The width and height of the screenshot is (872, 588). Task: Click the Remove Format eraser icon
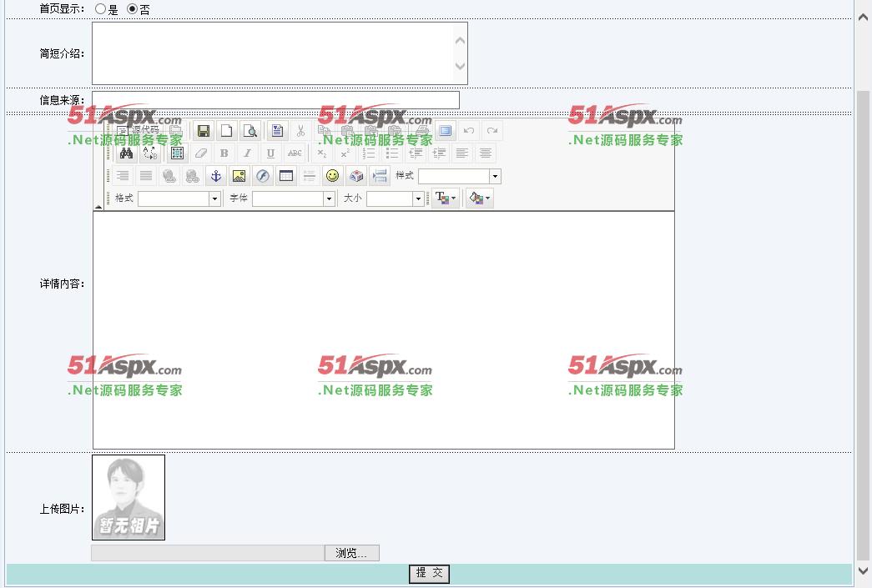[200, 153]
